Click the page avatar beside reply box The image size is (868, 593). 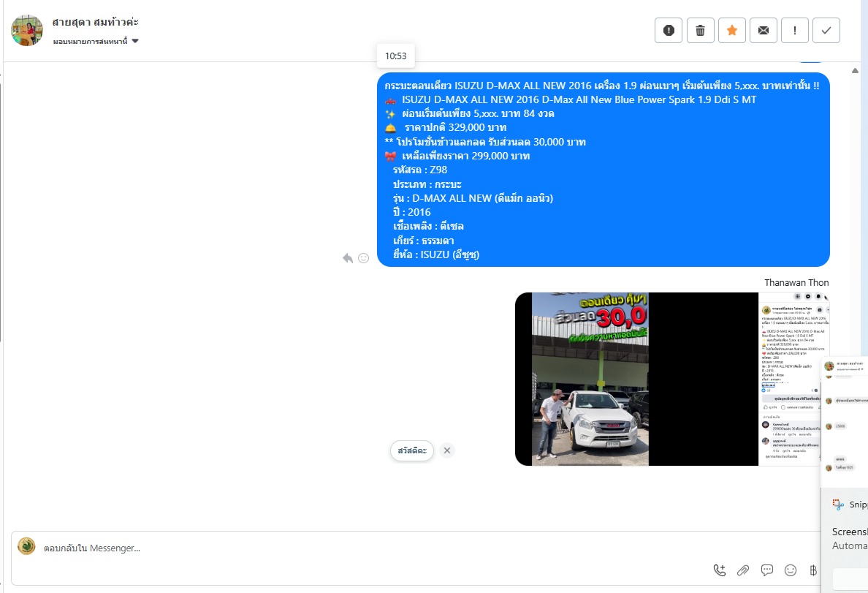coord(26,546)
